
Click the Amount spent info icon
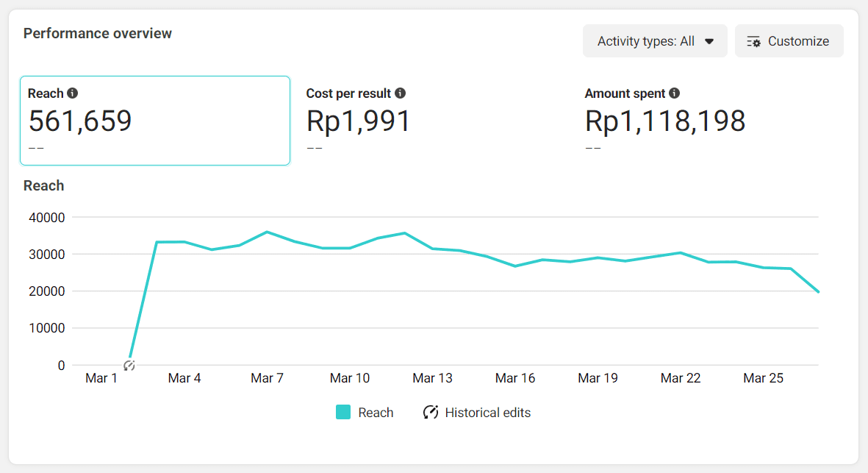tap(674, 93)
